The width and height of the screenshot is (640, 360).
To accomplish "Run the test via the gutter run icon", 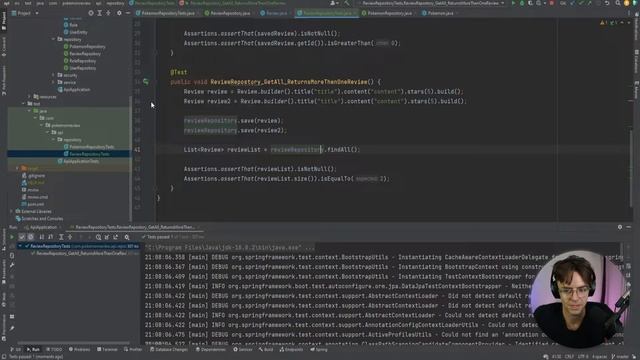I will [146, 82].
